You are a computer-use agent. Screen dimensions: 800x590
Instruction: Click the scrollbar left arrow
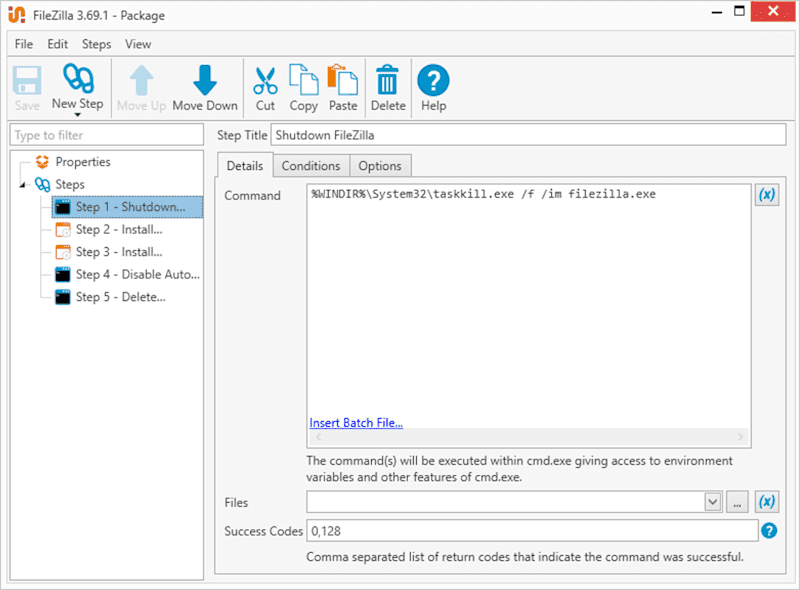(x=318, y=437)
